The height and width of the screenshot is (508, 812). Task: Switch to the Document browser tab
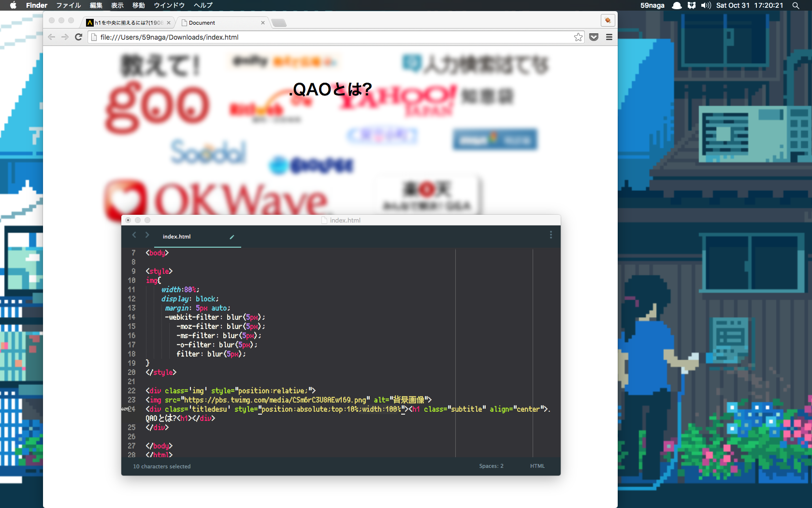[x=222, y=23]
